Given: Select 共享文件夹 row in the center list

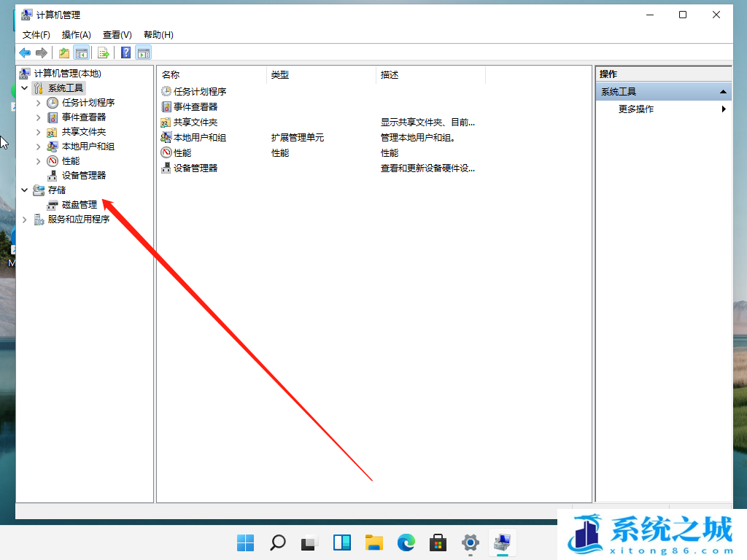Looking at the screenshot, I should tap(196, 122).
